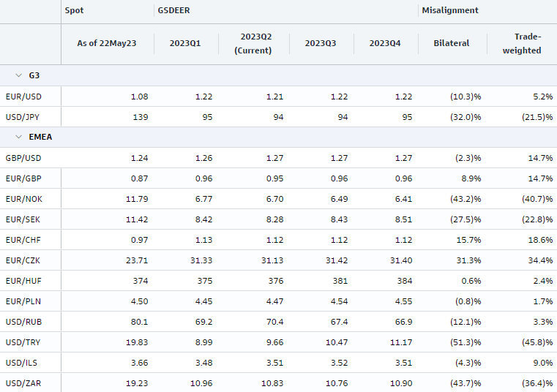This screenshot has height=392, width=557.
Task: Click the 2023Q3 column header
Action: pyautogui.click(x=321, y=44)
